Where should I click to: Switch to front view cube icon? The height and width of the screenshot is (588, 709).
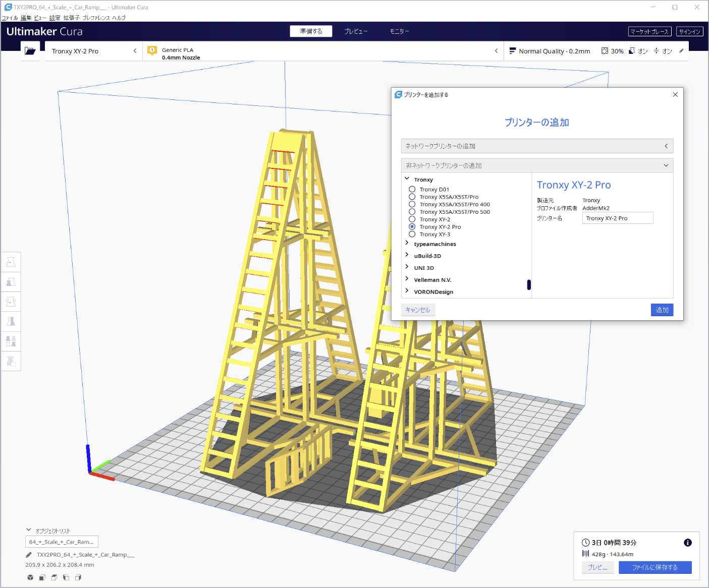[x=42, y=577]
